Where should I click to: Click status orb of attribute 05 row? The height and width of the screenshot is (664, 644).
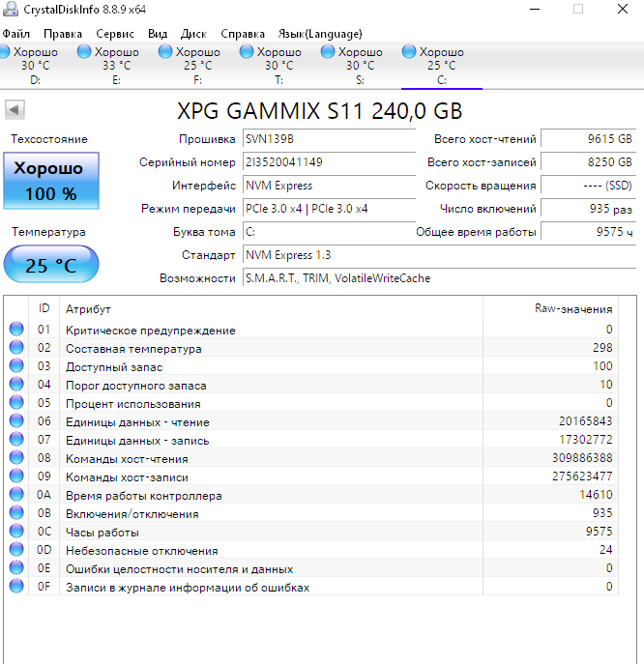tap(16, 402)
